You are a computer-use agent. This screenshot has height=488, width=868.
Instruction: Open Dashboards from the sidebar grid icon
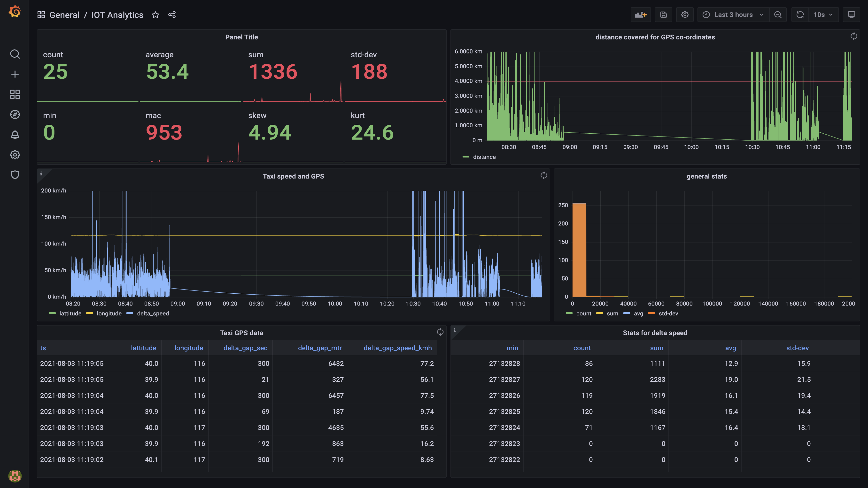click(15, 94)
